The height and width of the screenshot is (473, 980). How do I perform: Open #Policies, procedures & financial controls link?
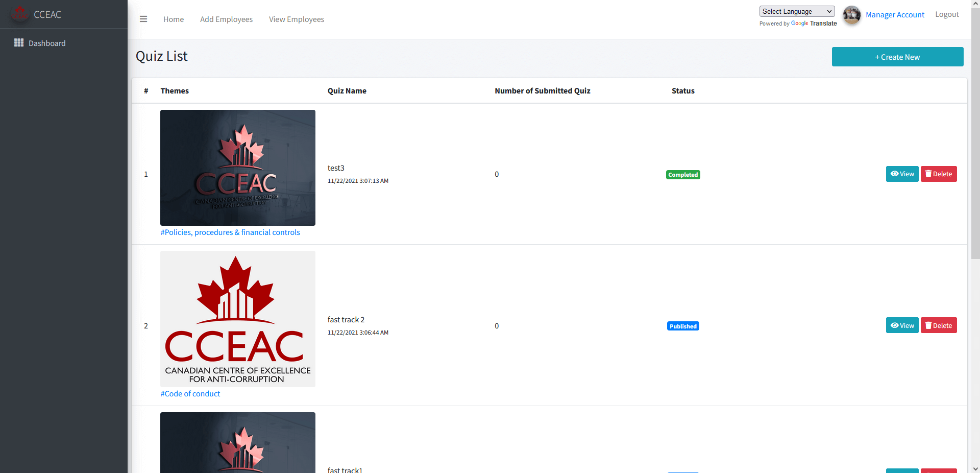pyautogui.click(x=230, y=232)
